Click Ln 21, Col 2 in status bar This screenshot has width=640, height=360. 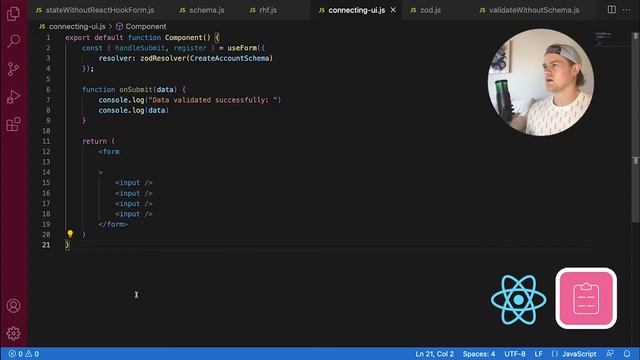(x=434, y=354)
